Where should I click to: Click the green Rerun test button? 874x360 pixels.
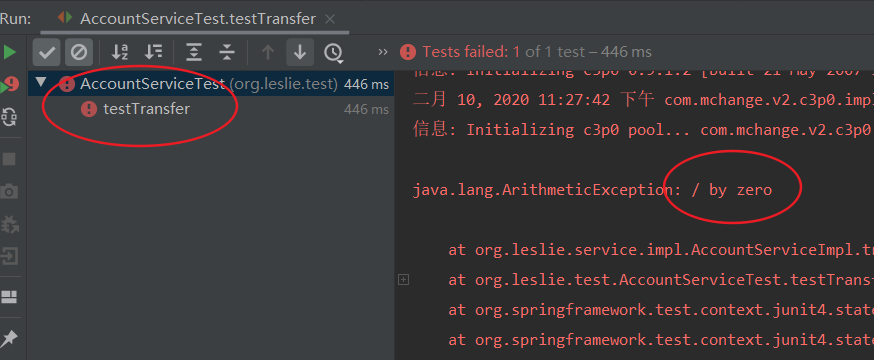click(9, 52)
